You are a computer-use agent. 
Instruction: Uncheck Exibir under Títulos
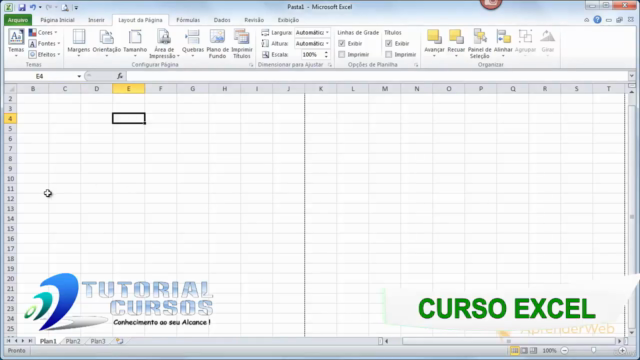pyautogui.click(x=389, y=43)
